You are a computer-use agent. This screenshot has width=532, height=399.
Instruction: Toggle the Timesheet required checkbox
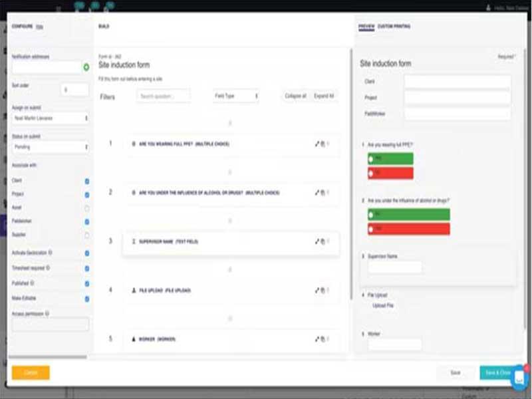click(x=87, y=269)
